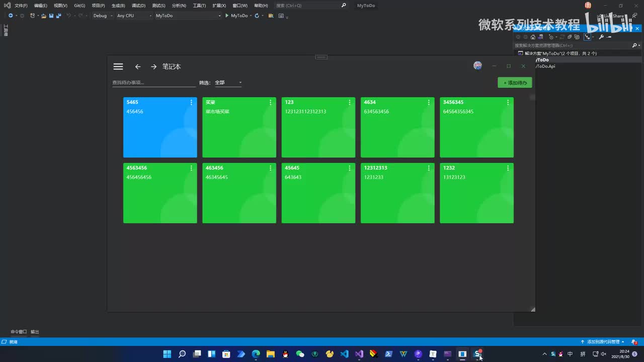Open the 扩展(X) menu
Viewport: 644px width, 362px height.
pyautogui.click(x=219, y=6)
